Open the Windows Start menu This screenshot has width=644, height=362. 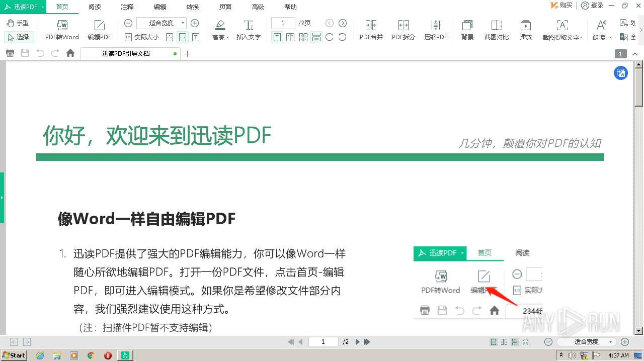[14, 355]
